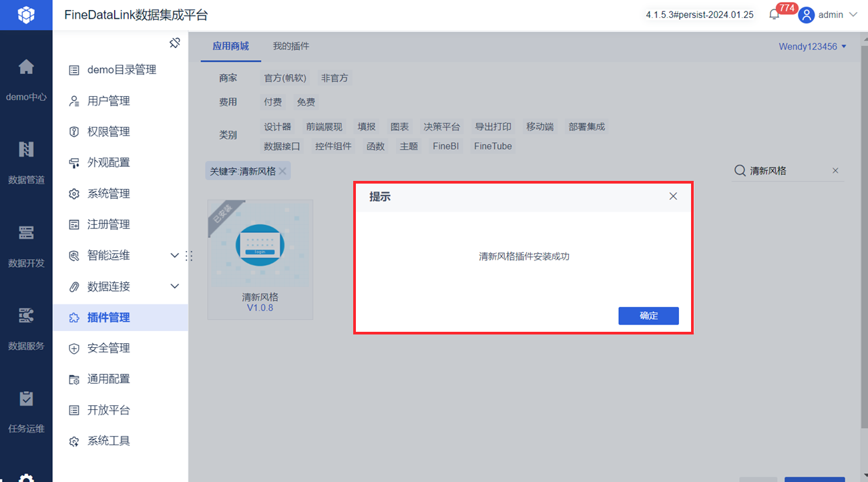This screenshot has height=482, width=868.
Task: Open the 清新风格 plugin thumbnail
Action: (260, 244)
